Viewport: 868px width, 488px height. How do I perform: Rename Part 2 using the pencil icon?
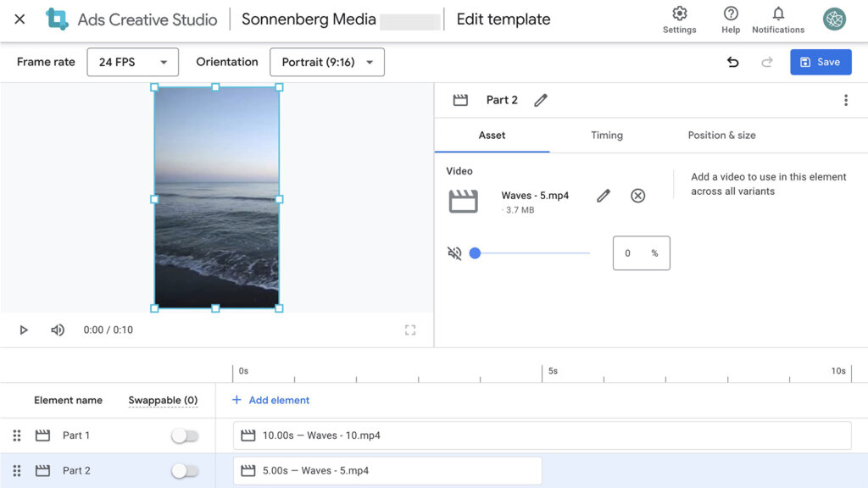(541, 100)
